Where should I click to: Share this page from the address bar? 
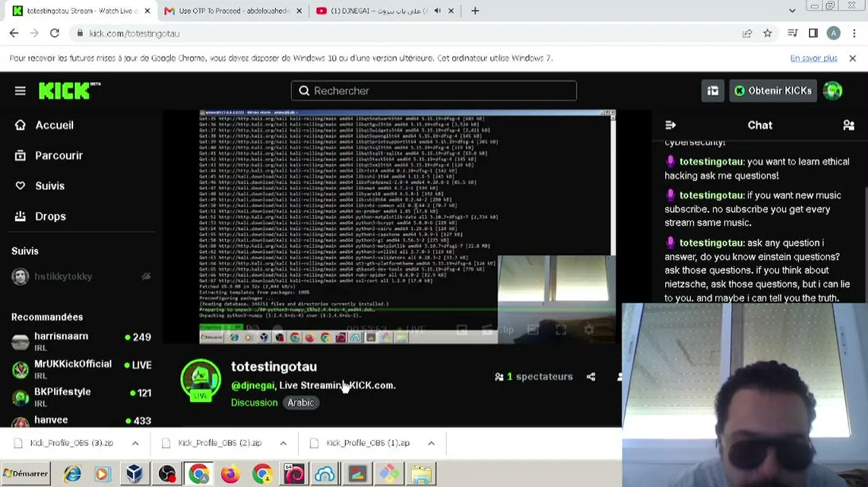click(747, 33)
